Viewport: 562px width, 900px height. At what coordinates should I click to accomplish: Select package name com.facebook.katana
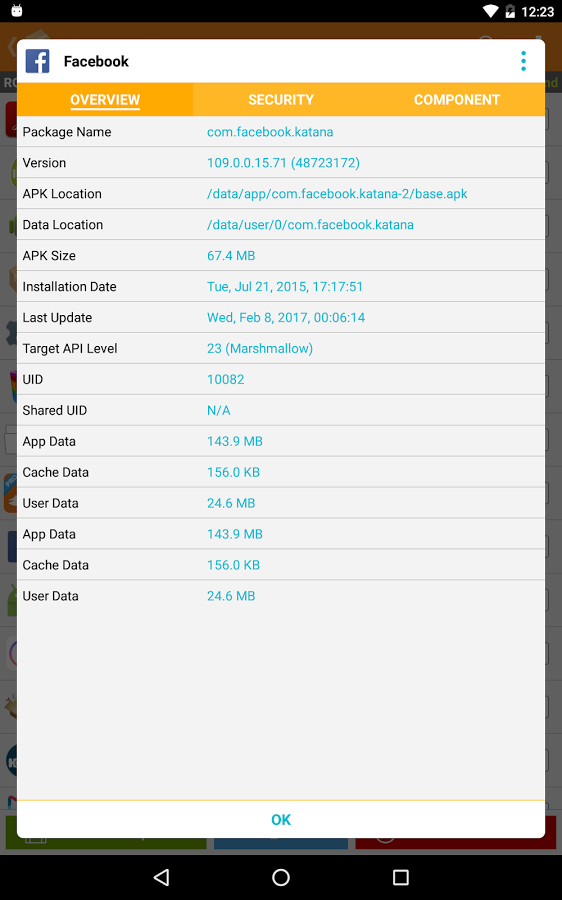click(x=270, y=131)
